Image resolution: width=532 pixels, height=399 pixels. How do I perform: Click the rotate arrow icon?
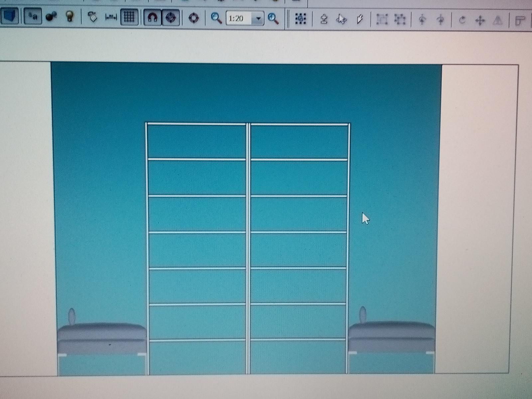(x=462, y=21)
